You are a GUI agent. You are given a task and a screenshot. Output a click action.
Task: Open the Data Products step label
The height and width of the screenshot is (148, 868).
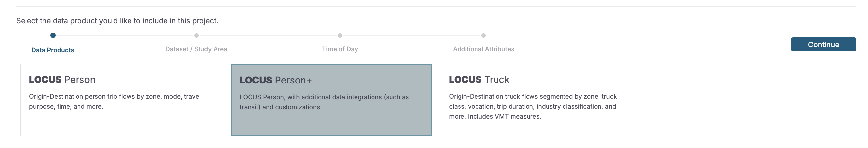point(53,50)
